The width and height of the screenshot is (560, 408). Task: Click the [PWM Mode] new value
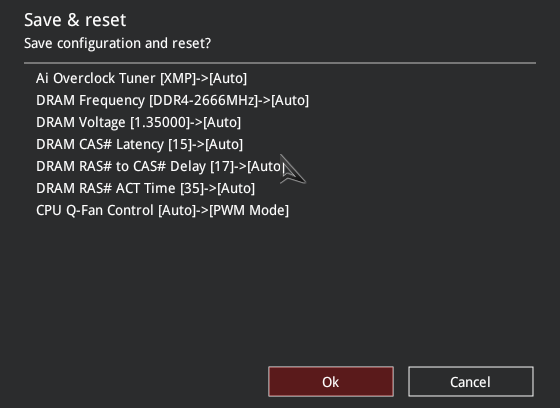click(x=249, y=210)
